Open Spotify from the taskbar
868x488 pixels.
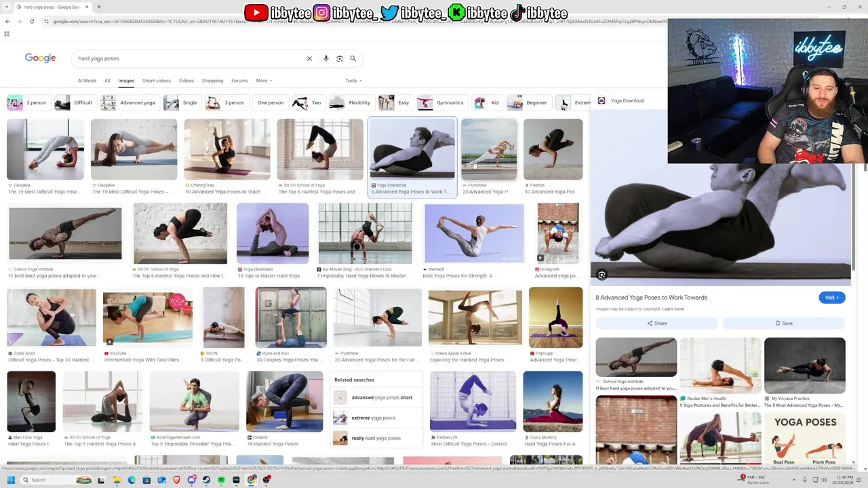pos(222,480)
